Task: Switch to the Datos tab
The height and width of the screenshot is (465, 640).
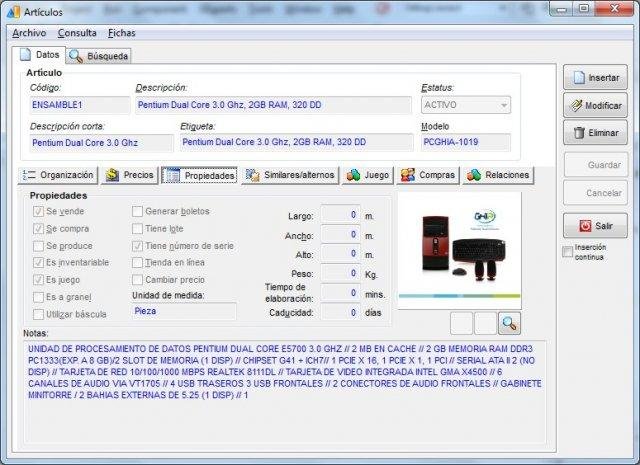Action: point(39,55)
